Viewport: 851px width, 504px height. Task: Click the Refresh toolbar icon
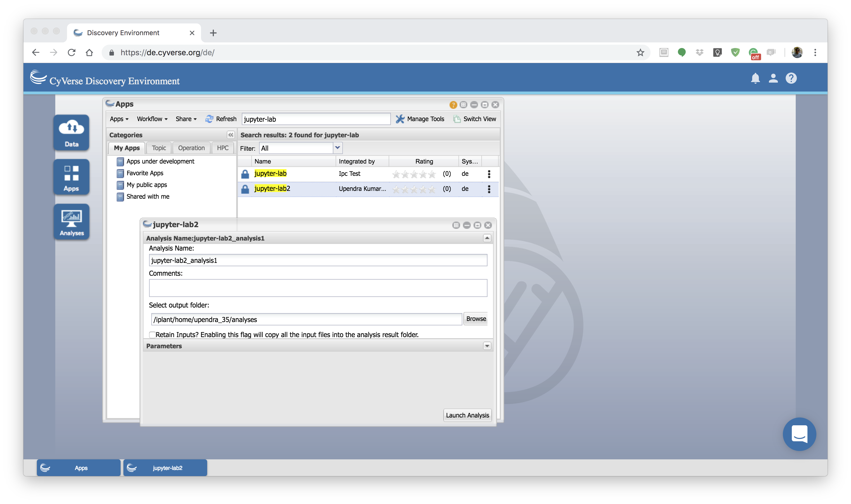pyautogui.click(x=209, y=119)
